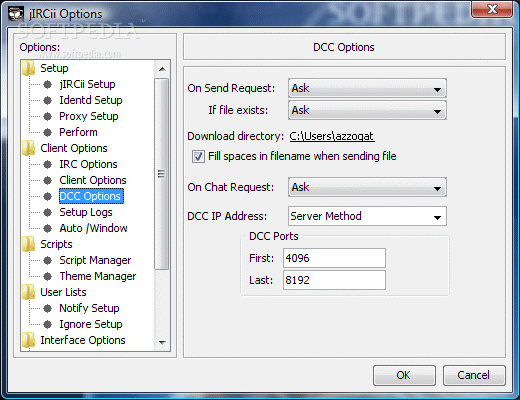Click the OK button
Image resolution: width=520 pixels, height=400 pixels.
pos(404,375)
